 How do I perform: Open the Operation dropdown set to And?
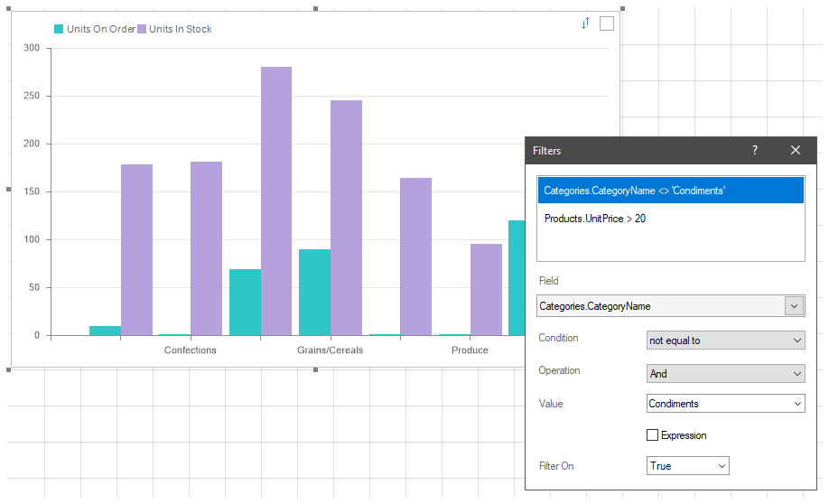(726, 373)
